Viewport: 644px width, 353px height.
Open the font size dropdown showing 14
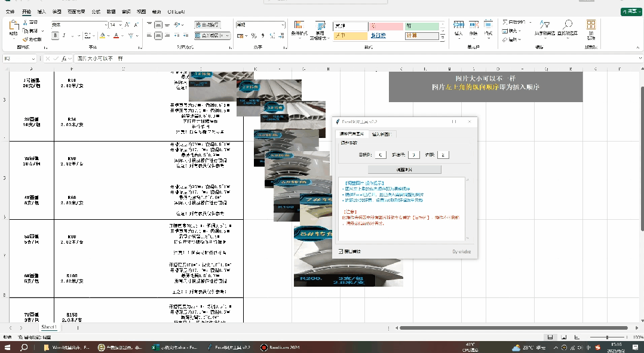coord(120,25)
